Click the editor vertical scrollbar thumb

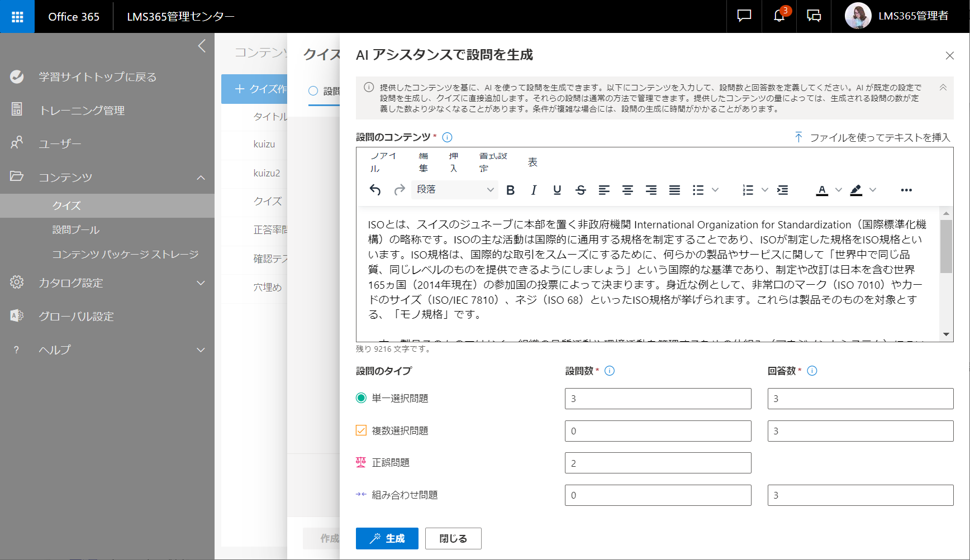coord(946,246)
